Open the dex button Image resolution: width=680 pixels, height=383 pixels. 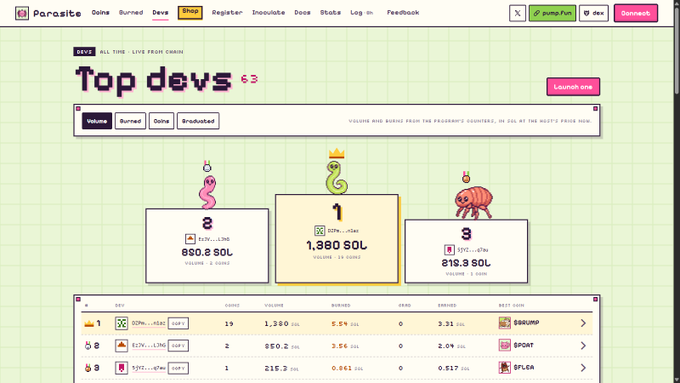594,13
